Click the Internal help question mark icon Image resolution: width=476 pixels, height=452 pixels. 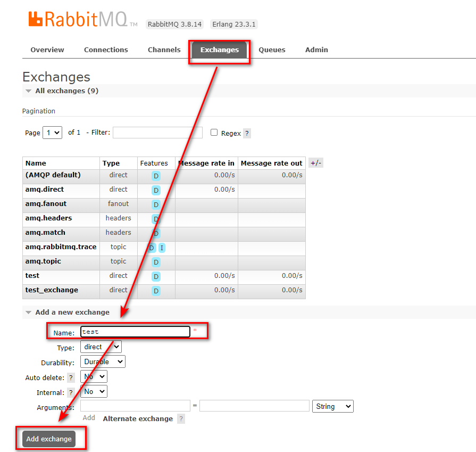[x=71, y=393]
